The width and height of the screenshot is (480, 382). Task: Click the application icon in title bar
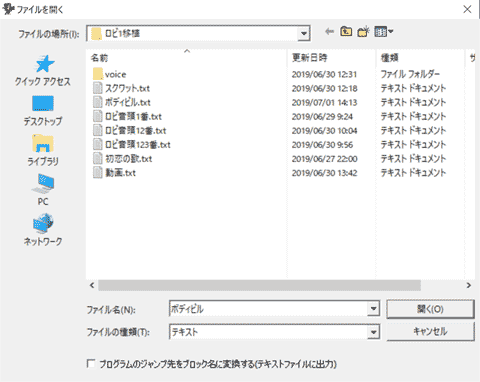tap(8, 9)
